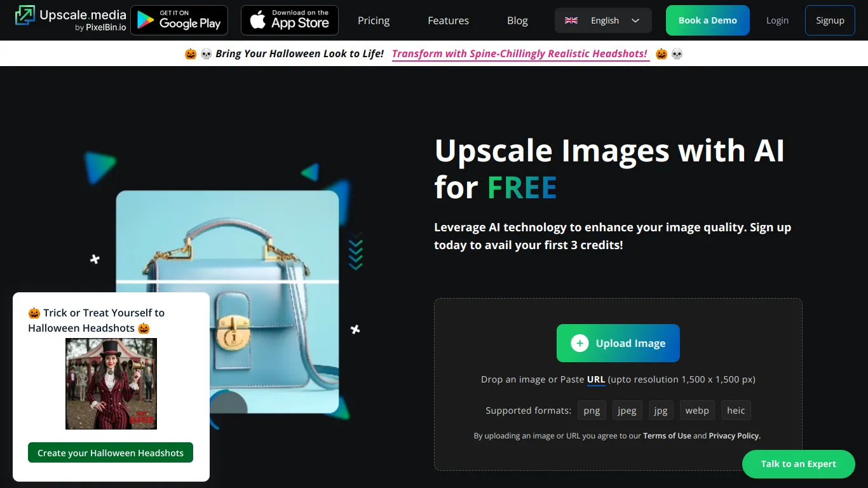Image resolution: width=868 pixels, height=488 pixels.
Task: Go to the Blog page
Action: click(517, 20)
